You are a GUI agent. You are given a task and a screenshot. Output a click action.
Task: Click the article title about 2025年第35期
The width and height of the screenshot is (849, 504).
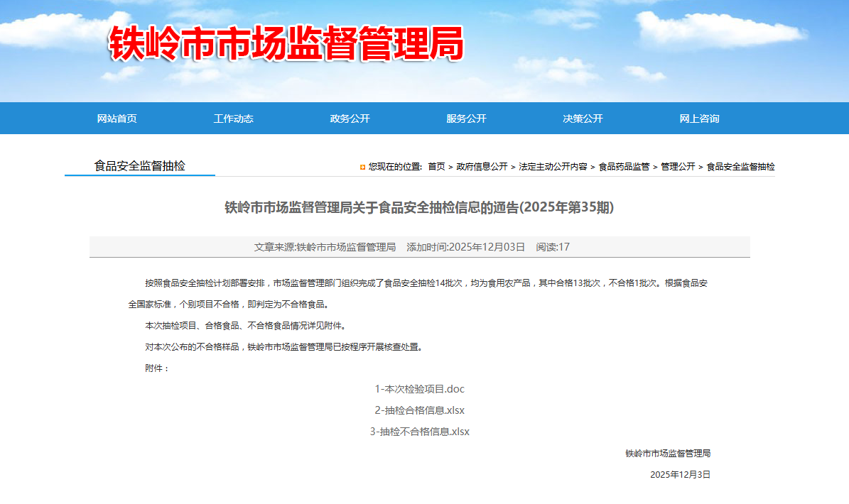click(419, 208)
